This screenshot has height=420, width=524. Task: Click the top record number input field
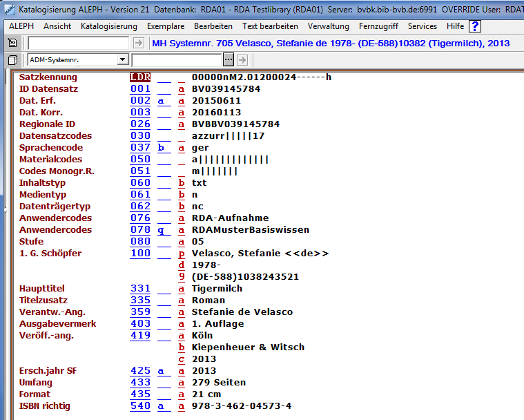click(77, 43)
